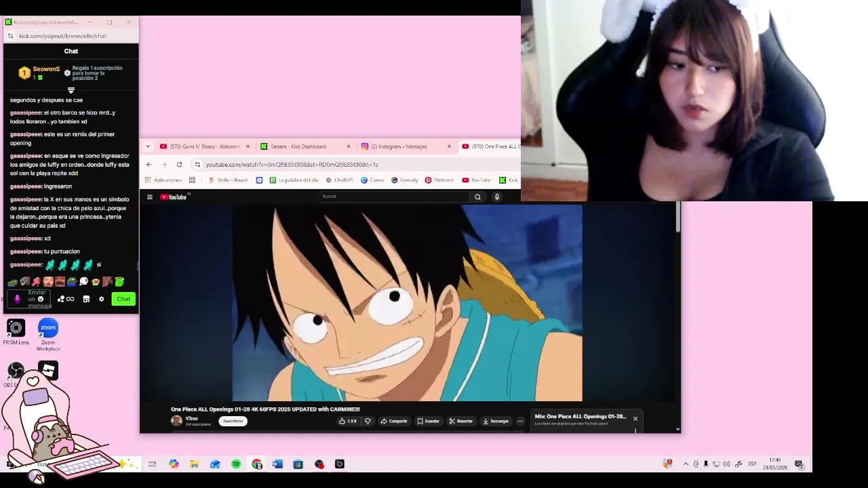Send message with green Chat button
This screenshot has height=488, width=868.
[x=123, y=299]
